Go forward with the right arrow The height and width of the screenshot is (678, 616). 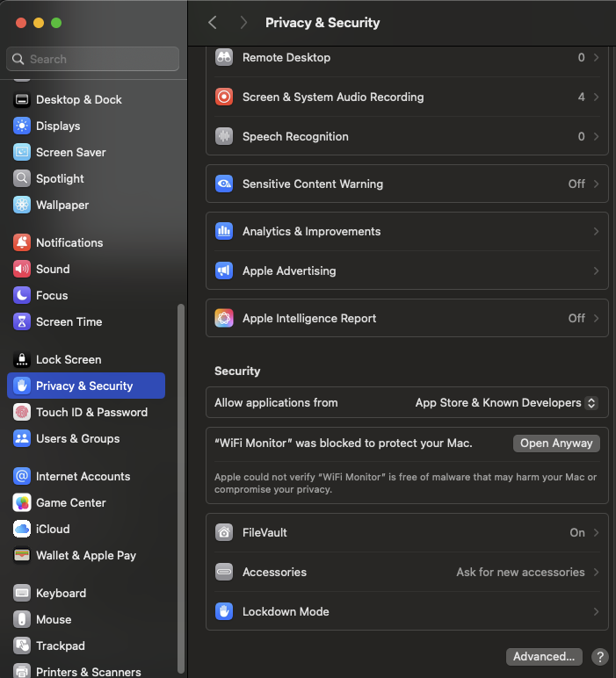click(243, 23)
